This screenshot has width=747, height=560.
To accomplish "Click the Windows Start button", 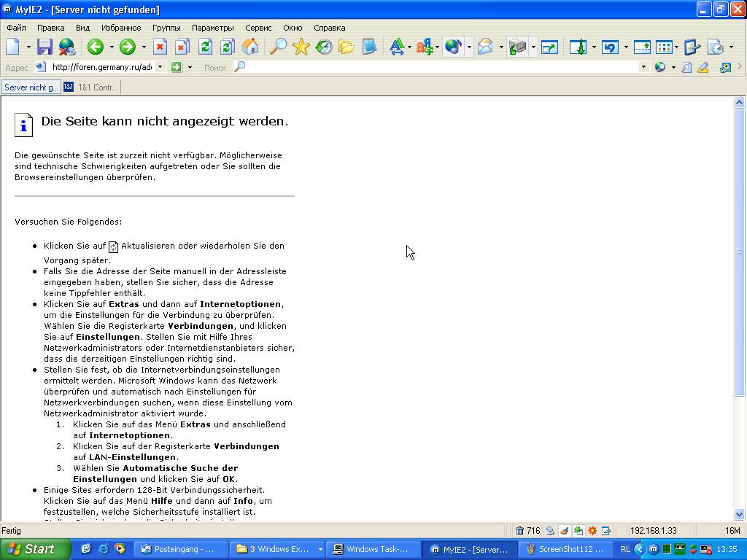I will point(35,549).
